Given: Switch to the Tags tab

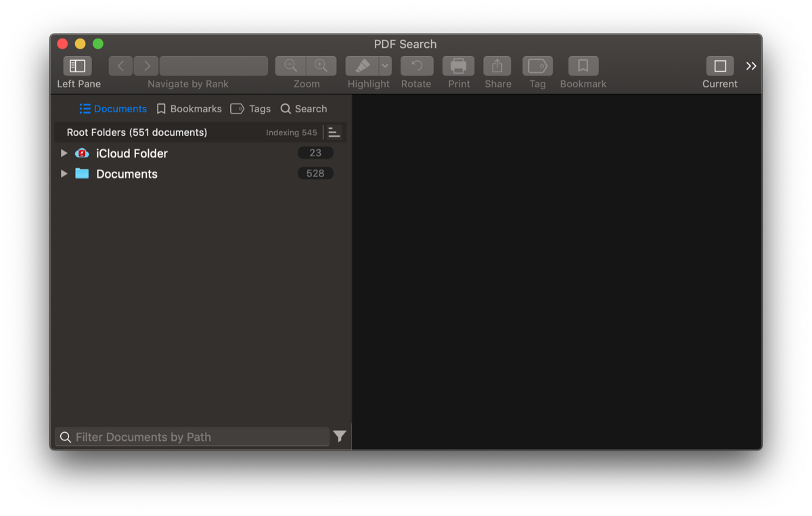Looking at the screenshot, I should 250,109.
